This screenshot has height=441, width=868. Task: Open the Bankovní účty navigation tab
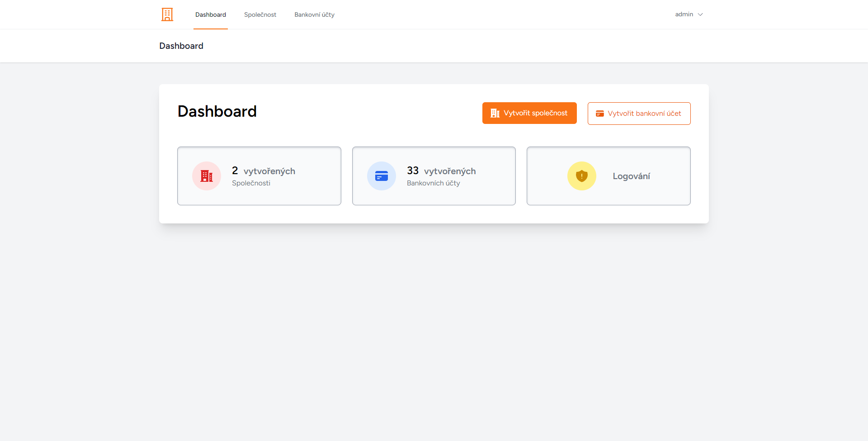pos(314,14)
